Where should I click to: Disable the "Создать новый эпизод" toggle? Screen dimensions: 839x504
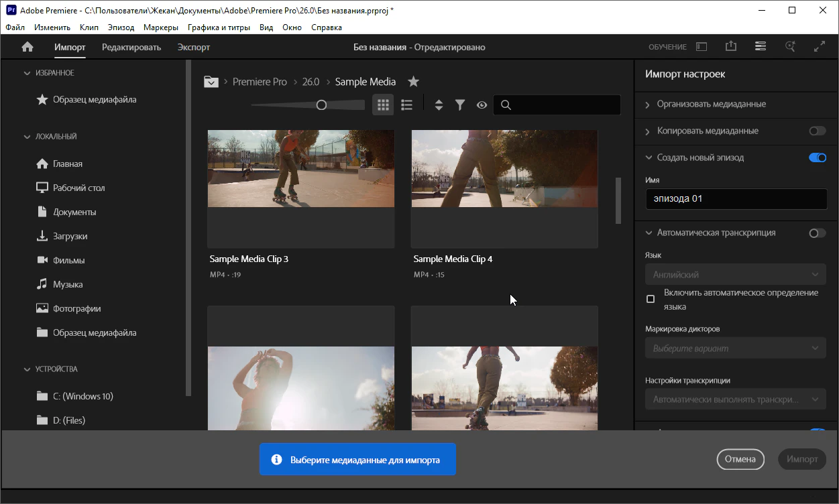pyautogui.click(x=817, y=157)
